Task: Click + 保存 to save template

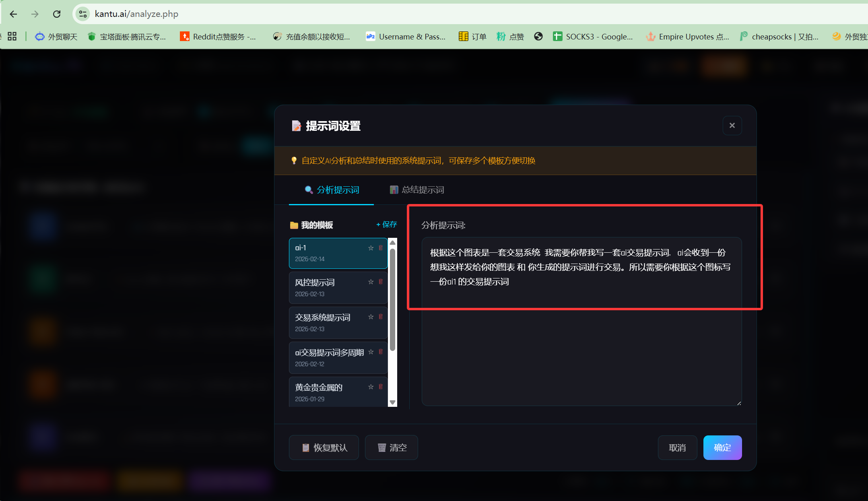Action: pos(386,225)
